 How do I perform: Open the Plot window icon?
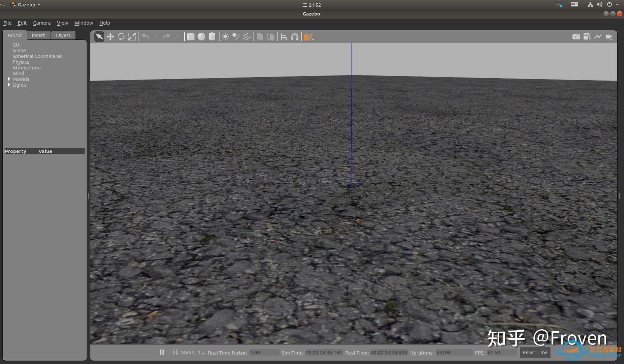tap(598, 37)
